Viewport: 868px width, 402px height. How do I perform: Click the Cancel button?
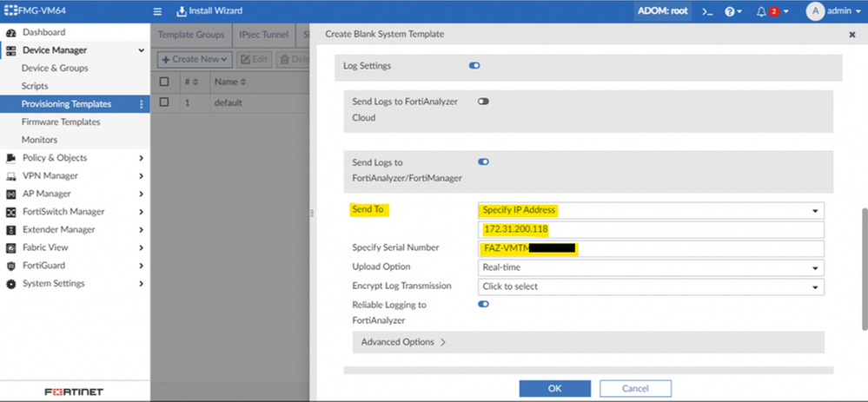click(x=634, y=389)
